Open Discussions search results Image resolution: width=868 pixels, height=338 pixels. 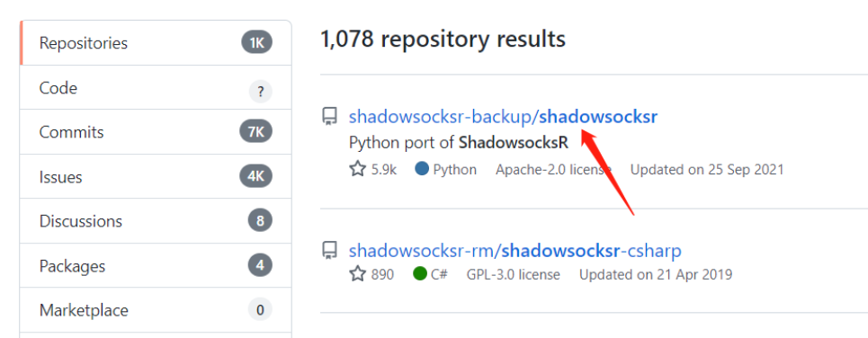point(156,221)
